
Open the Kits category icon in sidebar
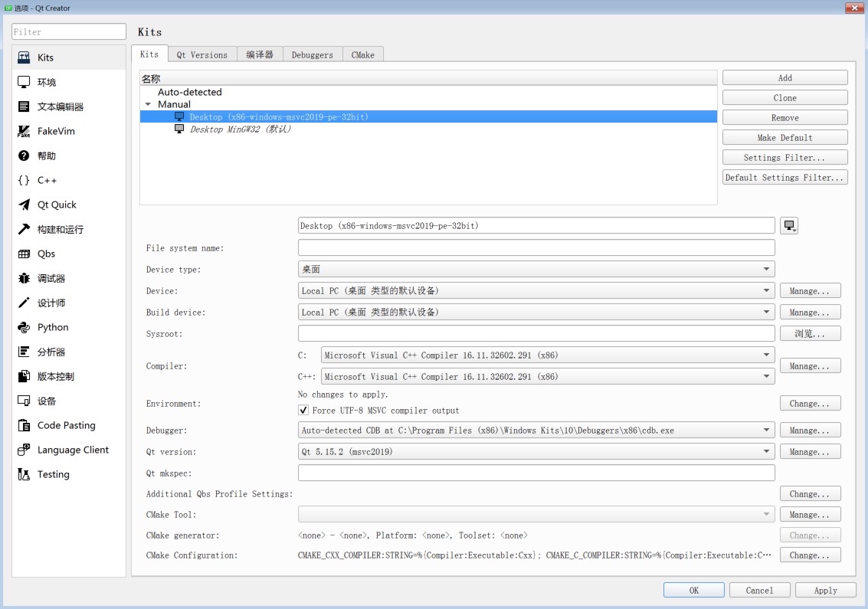[x=24, y=57]
